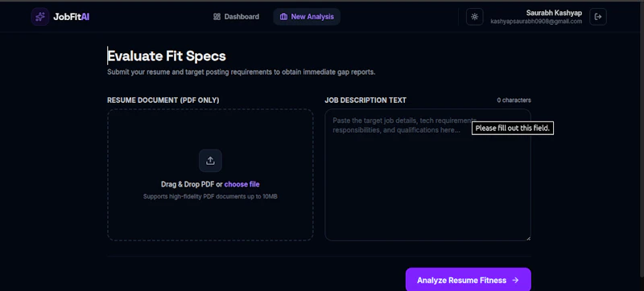The height and width of the screenshot is (291, 644).
Task: Click the kashyapsaurabh0908@gmail.com email text
Action: 536,22
